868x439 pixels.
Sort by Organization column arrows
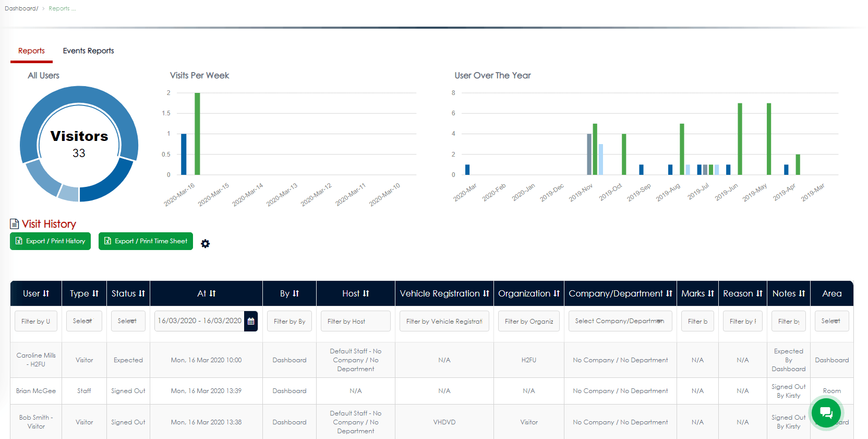point(557,294)
